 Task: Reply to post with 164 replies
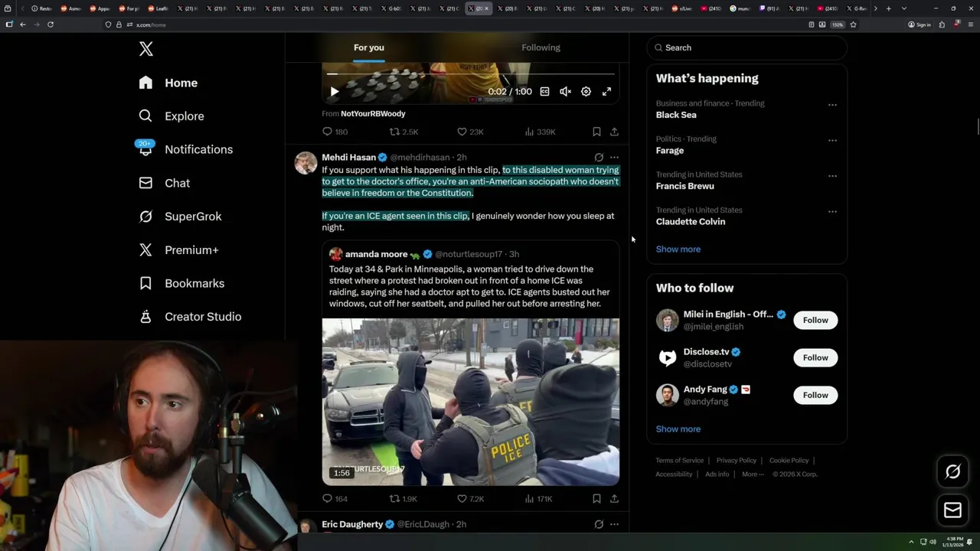[335, 499]
